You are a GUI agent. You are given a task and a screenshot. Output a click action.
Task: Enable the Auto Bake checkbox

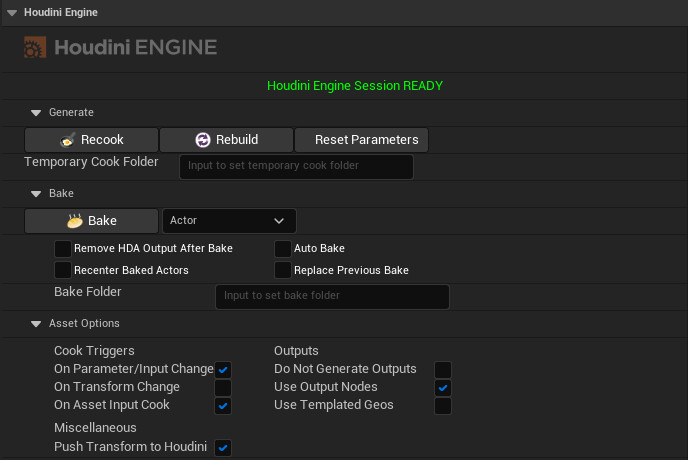283,248
